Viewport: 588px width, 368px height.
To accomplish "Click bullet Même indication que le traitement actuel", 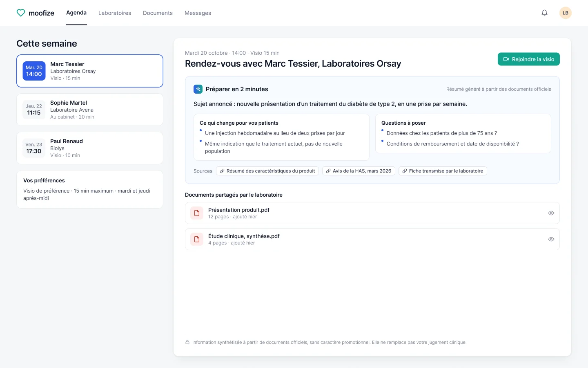I will [x=274, y=148].
